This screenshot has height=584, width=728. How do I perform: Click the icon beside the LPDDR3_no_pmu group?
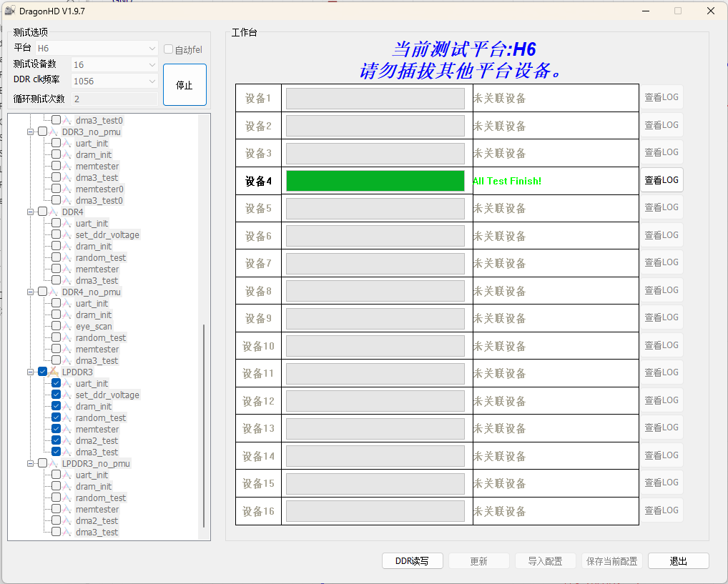[54, 463]
